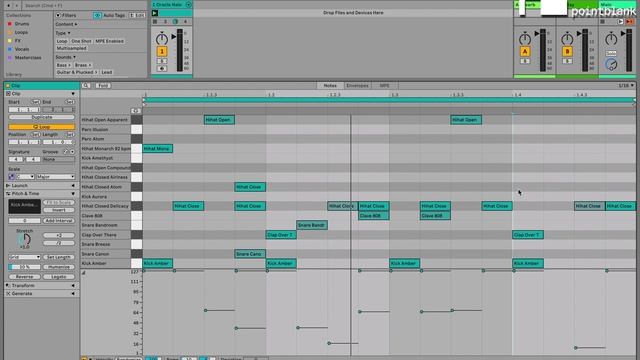Viewport: 640px width, 360px height.
Task: Click the browser forward arrow icon
Action: point(17,6)
